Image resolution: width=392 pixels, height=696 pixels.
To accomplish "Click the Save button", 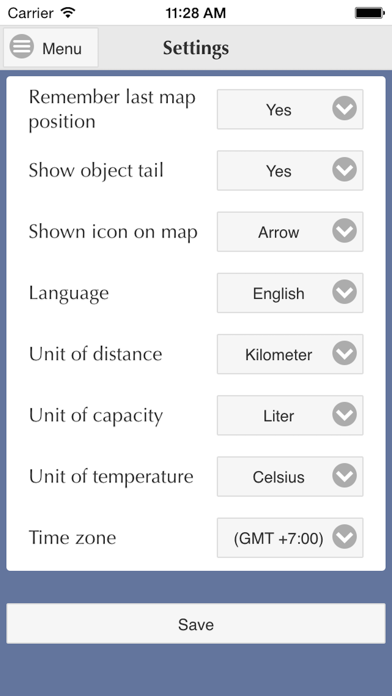I will pyautogui.click(x=196, y=623).
